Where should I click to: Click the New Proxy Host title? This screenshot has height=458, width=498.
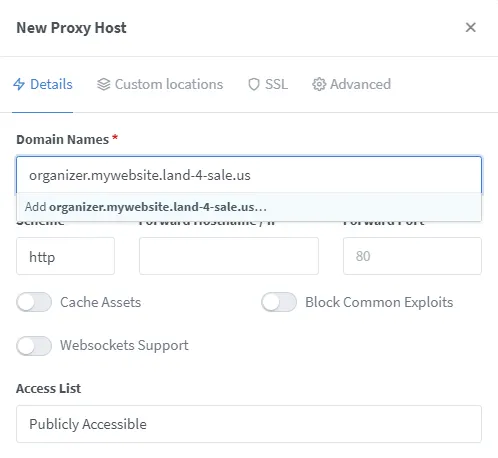71,28
